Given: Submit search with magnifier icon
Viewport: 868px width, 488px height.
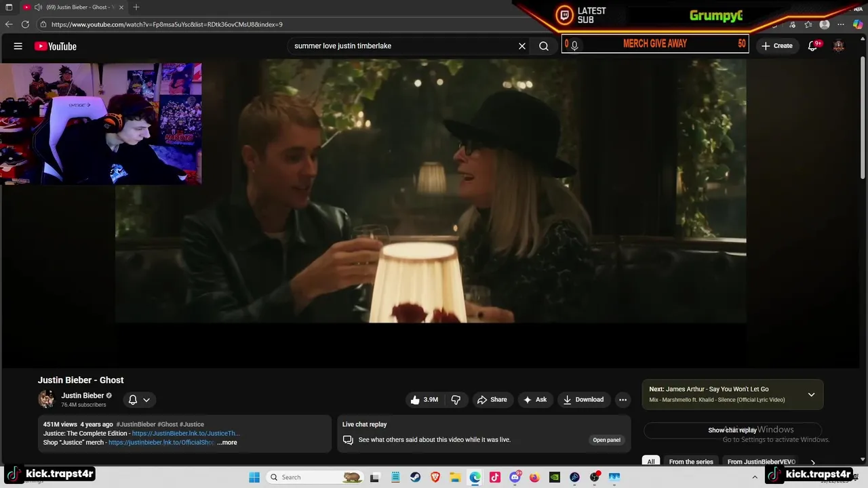Looking at the screenshot, I should 544,46.
